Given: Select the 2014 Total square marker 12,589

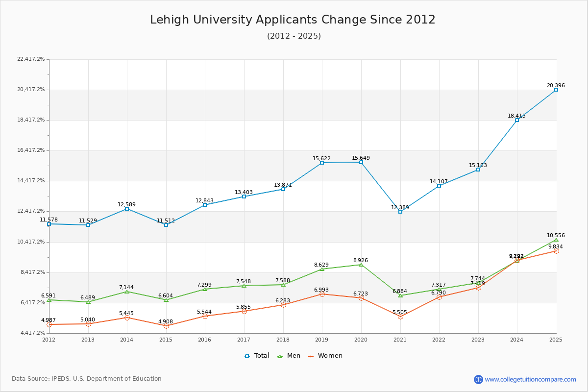Looking at the screenshot, I should pos(127,209).
